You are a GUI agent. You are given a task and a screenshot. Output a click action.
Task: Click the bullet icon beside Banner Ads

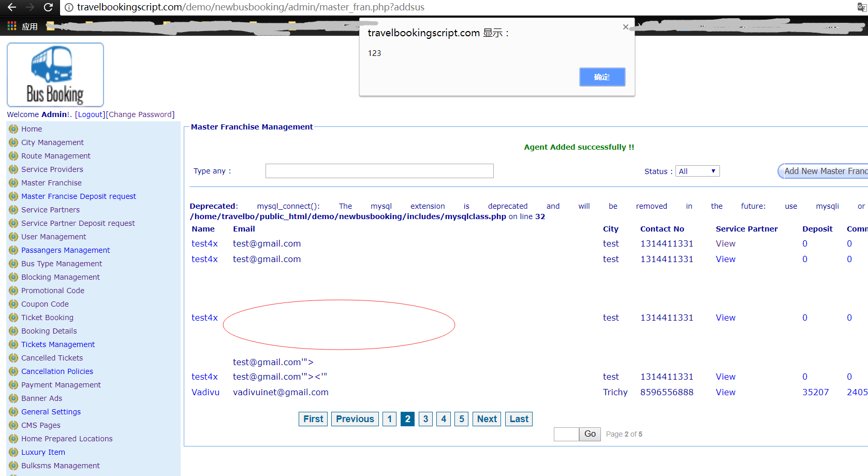pos(13,398)
